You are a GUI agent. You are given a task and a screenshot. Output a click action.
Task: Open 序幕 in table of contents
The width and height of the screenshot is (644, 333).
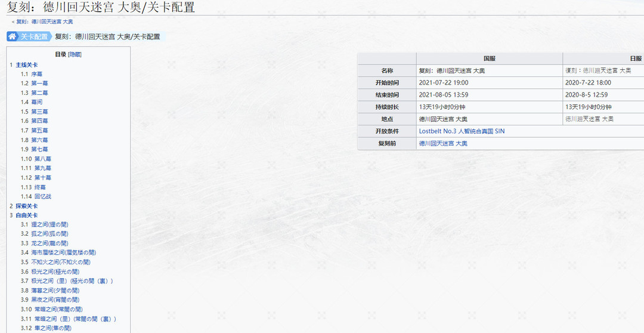(36, 74)
